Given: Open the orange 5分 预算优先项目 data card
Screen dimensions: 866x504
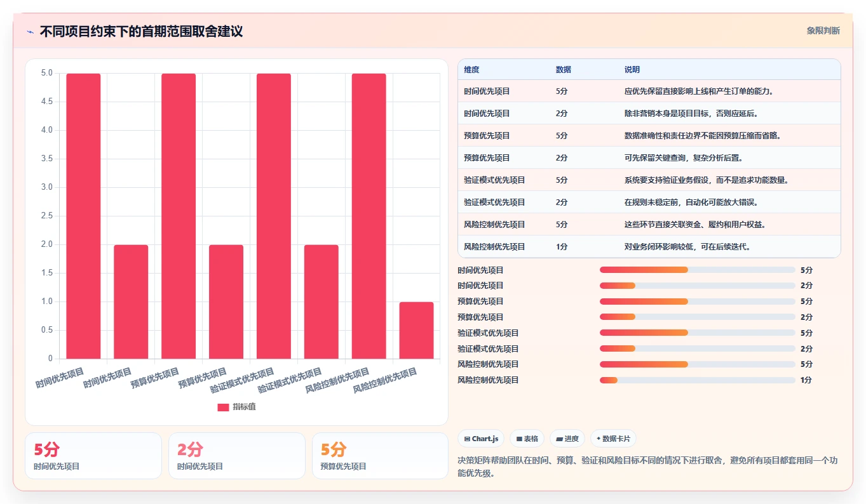Looking at the screenshot, I should pyautogui.click(x=381, y=456).
